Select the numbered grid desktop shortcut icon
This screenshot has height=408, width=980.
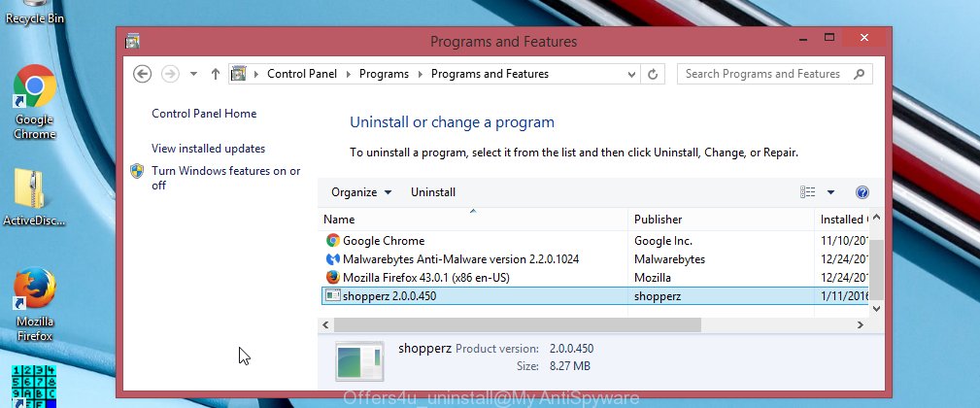34,386
